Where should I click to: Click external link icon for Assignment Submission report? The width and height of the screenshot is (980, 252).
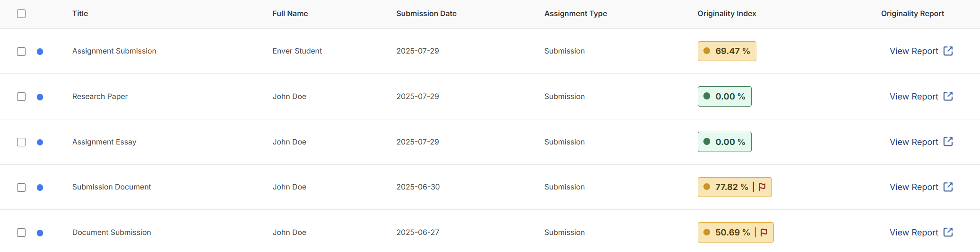click(x=948, y=51)
